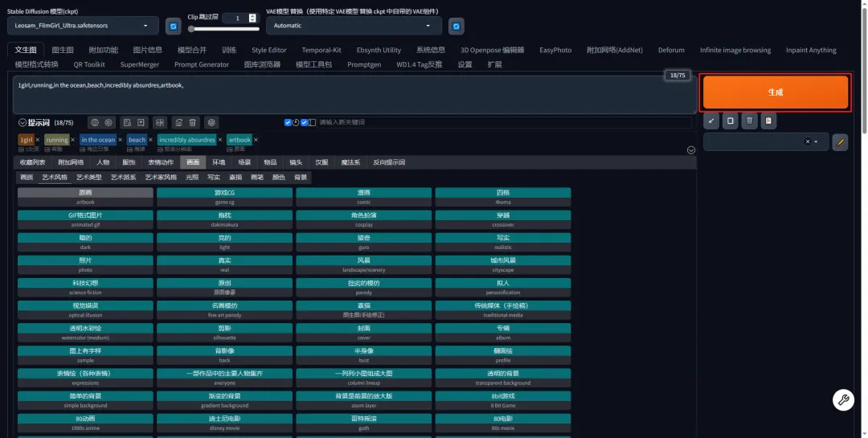Image resolution: width=868 pixels, height=438 pixels.
Task: Remove the 1girl tag with its X
Action: click(x=38, y=140)
